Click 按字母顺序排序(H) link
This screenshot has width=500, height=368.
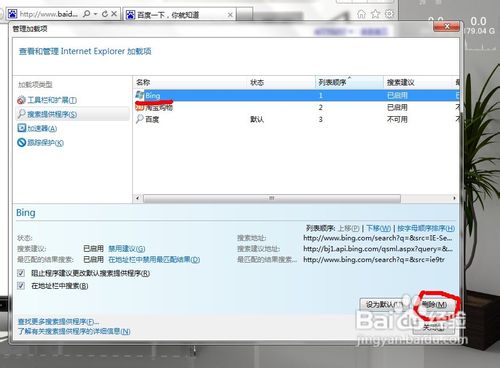tap(426, 228)
